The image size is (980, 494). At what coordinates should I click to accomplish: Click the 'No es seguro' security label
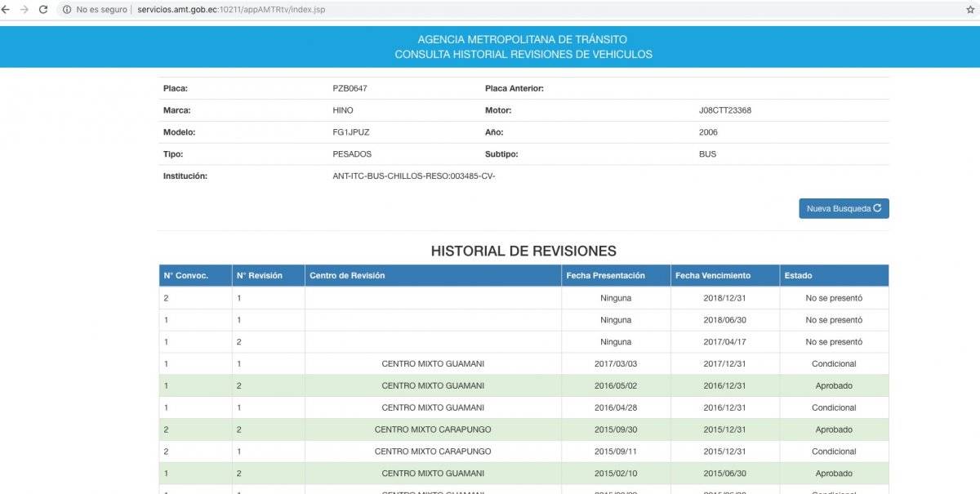[101, 10]
